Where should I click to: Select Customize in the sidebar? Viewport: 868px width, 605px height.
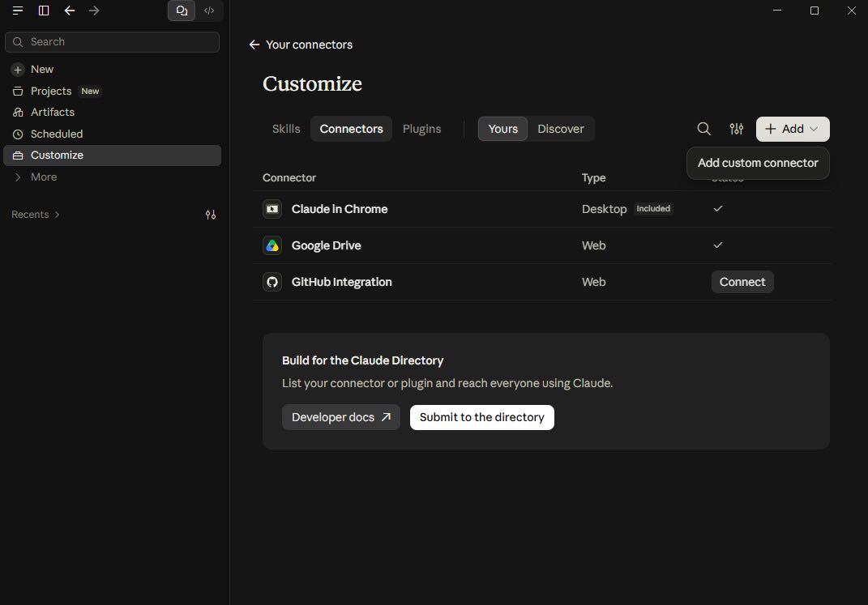pyautogui.click(x=113, y=156)
